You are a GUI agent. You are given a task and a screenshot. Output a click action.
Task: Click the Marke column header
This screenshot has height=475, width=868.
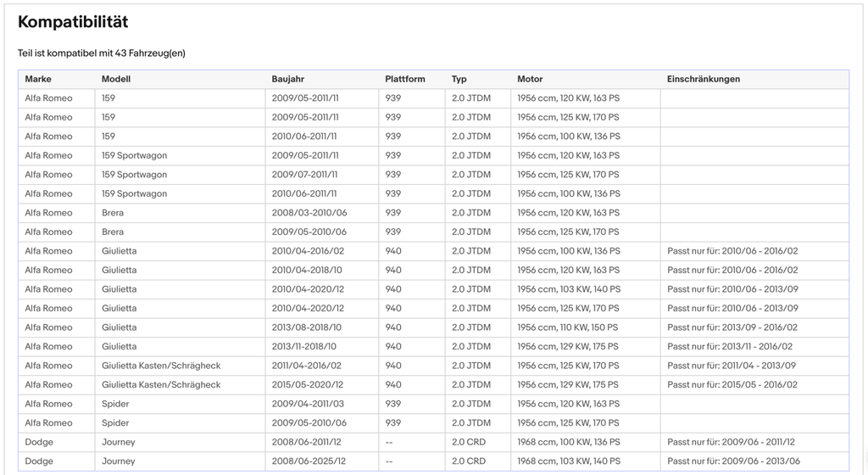coord(37,79)
